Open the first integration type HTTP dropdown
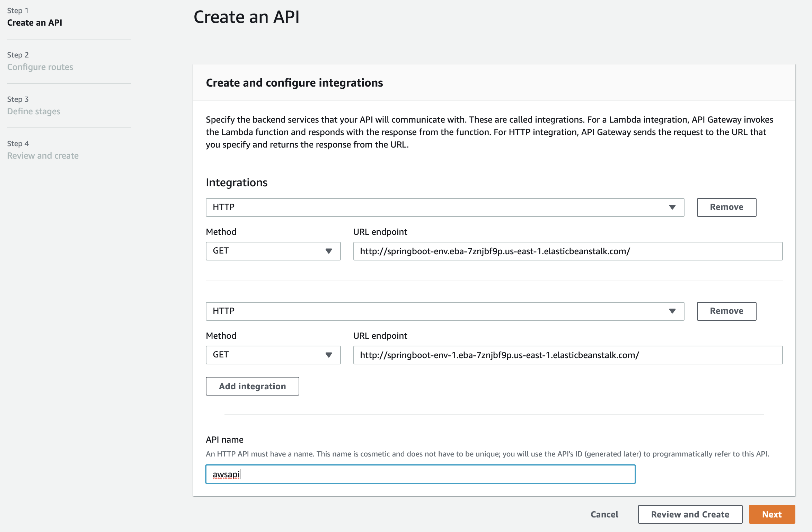The image size is (812, 532). pyautogui.click(x=444, y=207)
